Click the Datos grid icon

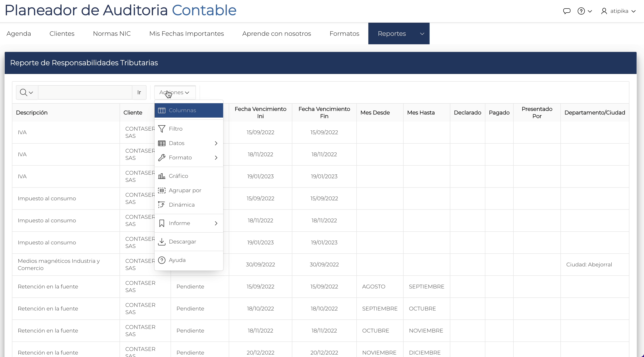pos(162,143)
